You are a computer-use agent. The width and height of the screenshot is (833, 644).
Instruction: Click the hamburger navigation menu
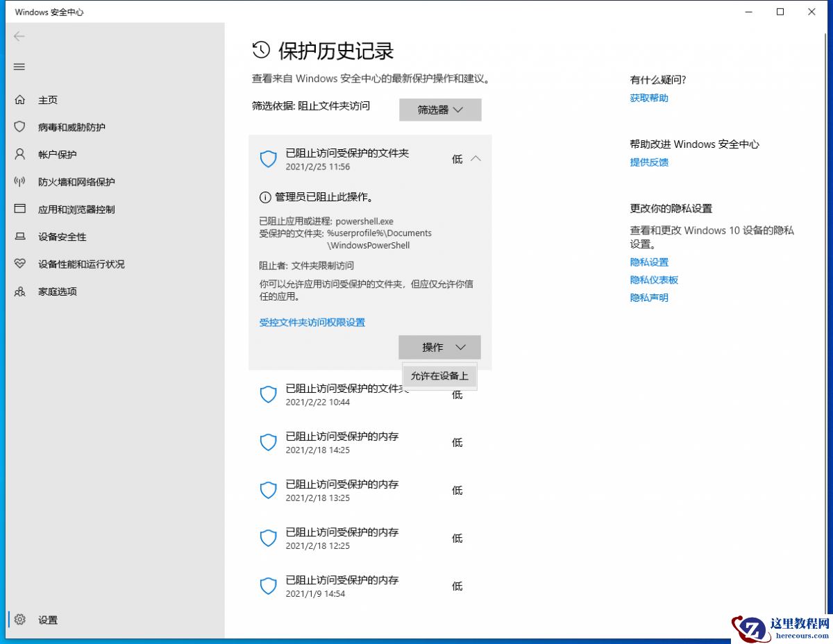(x=19, y=67)
